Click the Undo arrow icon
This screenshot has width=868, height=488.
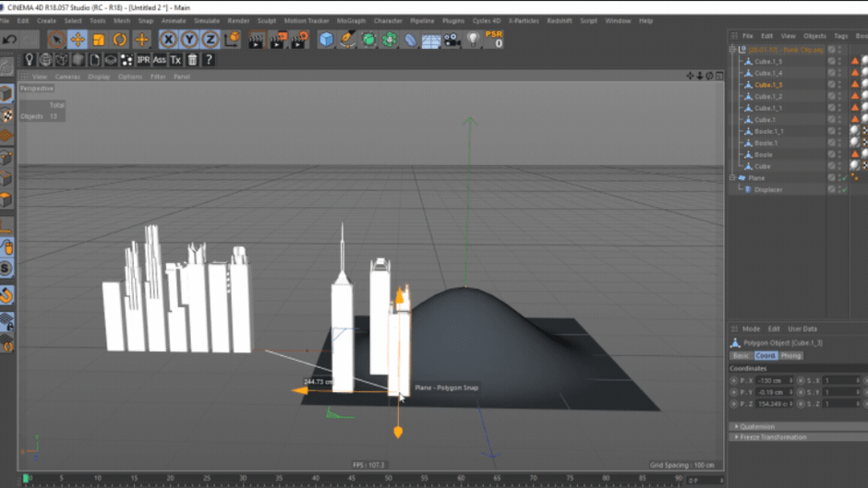pos(9,40)
